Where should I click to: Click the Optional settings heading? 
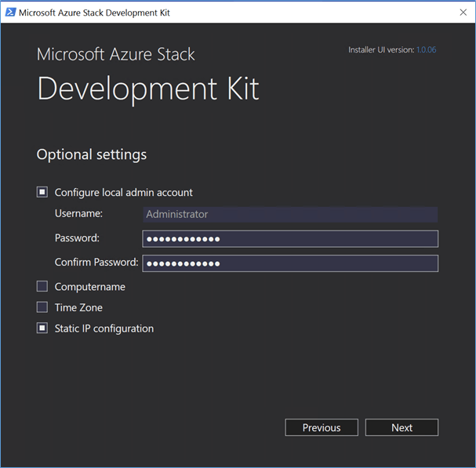[x=92, y=154]
